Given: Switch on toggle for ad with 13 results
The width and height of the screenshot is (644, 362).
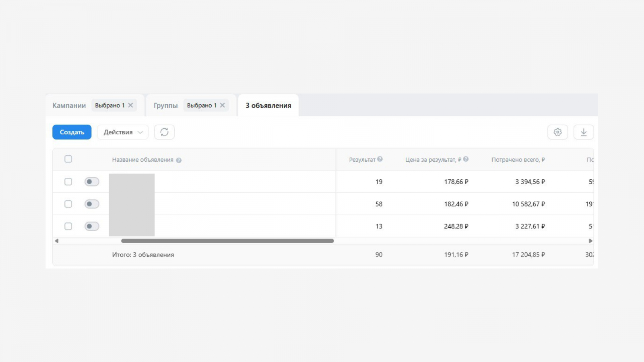Looking at the screenshot, I should click(x=92, y=226).
